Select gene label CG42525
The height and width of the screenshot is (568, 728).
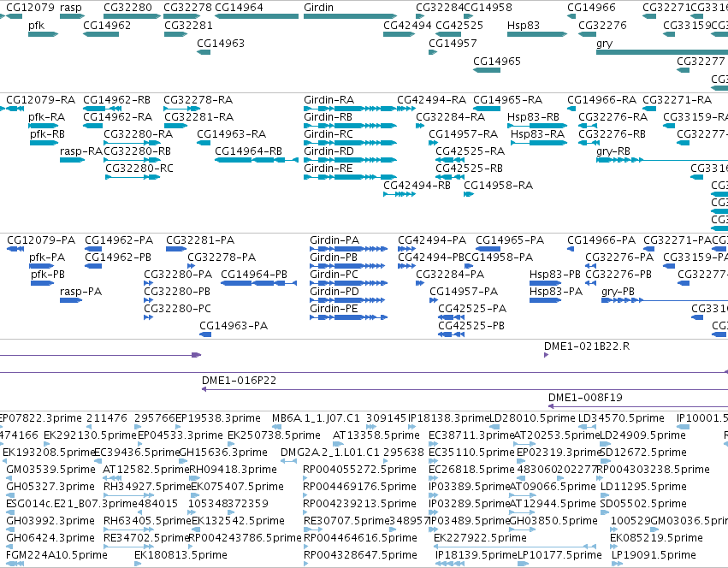tap(459, 26)
